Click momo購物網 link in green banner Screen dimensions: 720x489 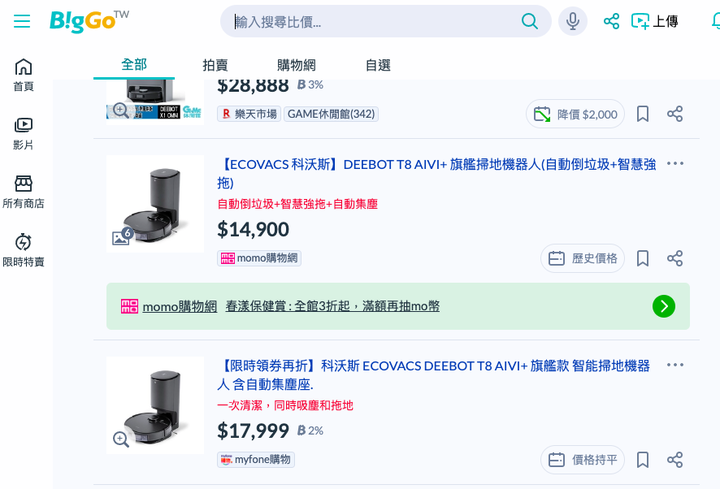(x=180, y=306)
